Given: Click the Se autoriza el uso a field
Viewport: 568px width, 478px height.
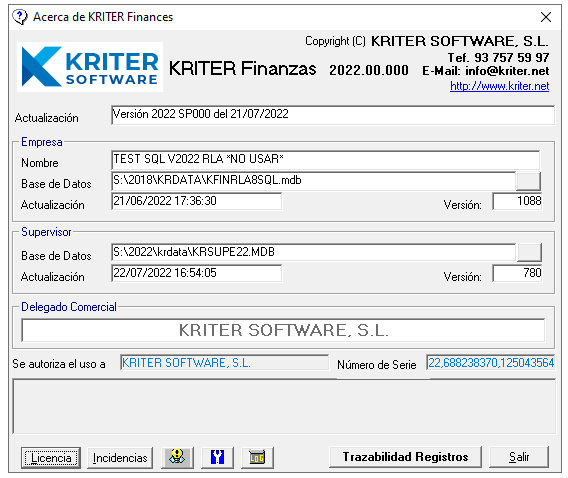Looking at the screenshot, I should tap(225, 362).
